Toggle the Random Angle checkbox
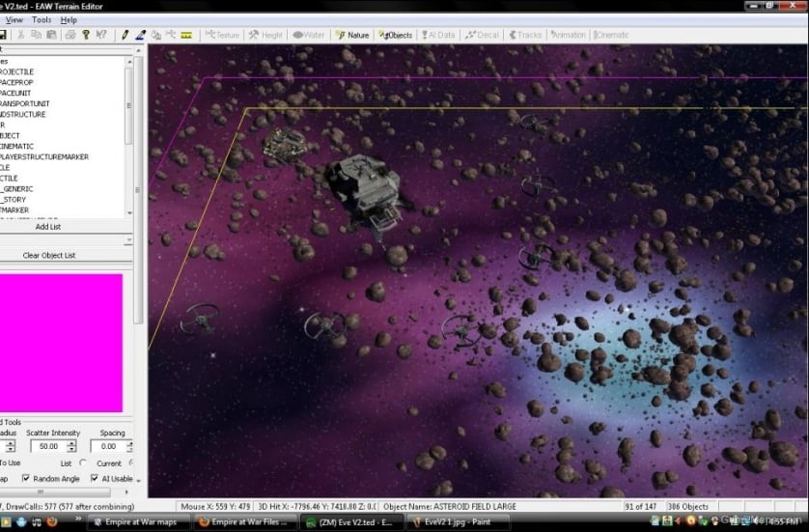 pos(26,478)
